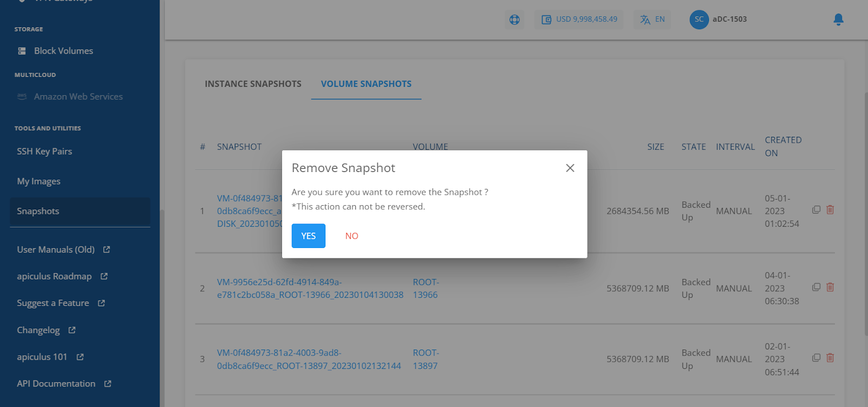Select Snapshots in the sidebar
This screenshot has width=868, height=407.
80,211
